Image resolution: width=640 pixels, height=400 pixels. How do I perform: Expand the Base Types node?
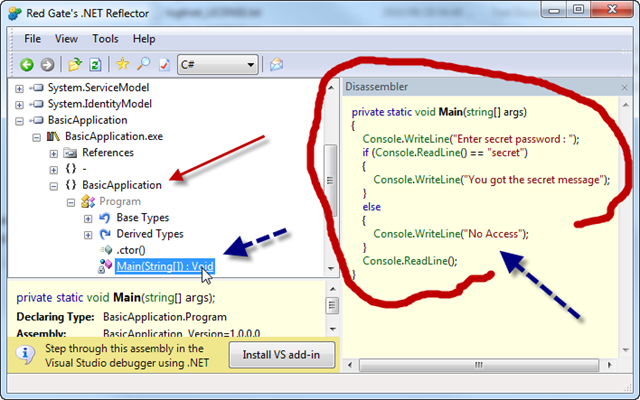click(x=88, y=219)
